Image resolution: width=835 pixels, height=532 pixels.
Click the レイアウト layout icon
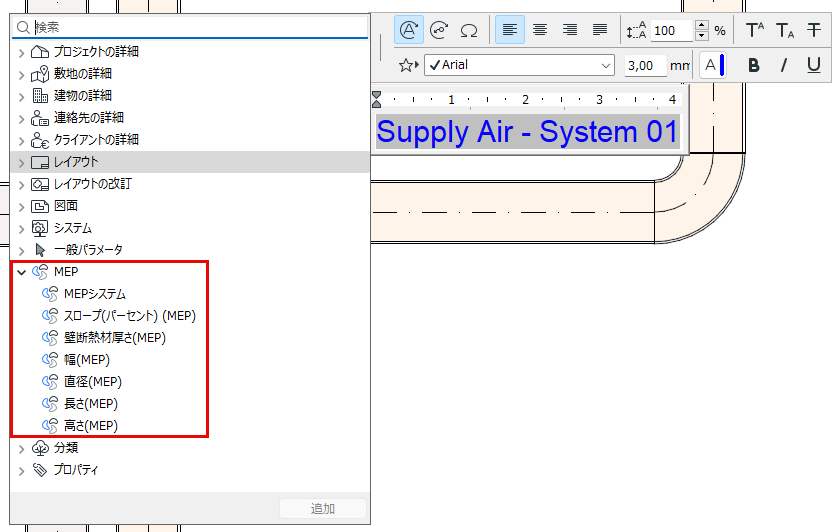click(40, 162)
